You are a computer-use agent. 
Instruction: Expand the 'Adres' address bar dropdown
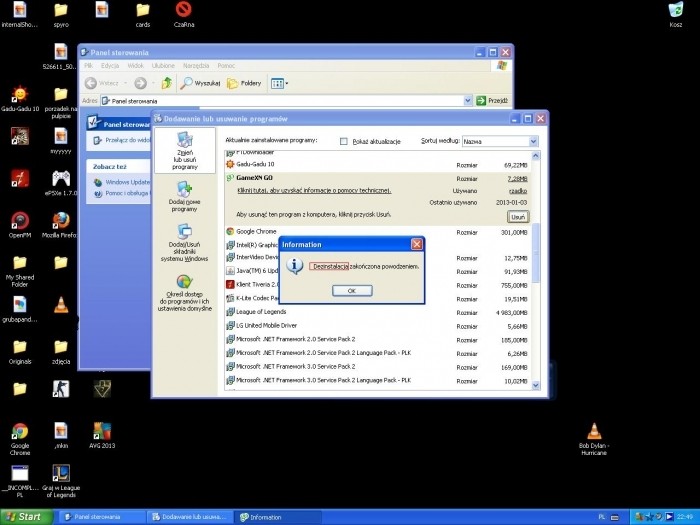point(468,101)
